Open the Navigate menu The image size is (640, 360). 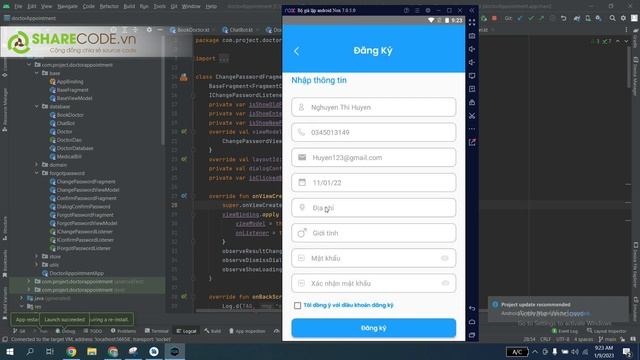tap(67, 7)
